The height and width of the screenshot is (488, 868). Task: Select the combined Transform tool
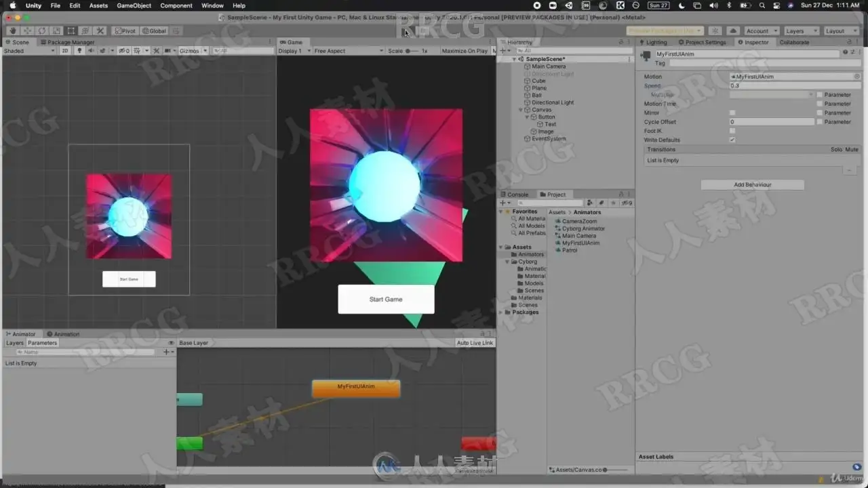tap(85, 30)
